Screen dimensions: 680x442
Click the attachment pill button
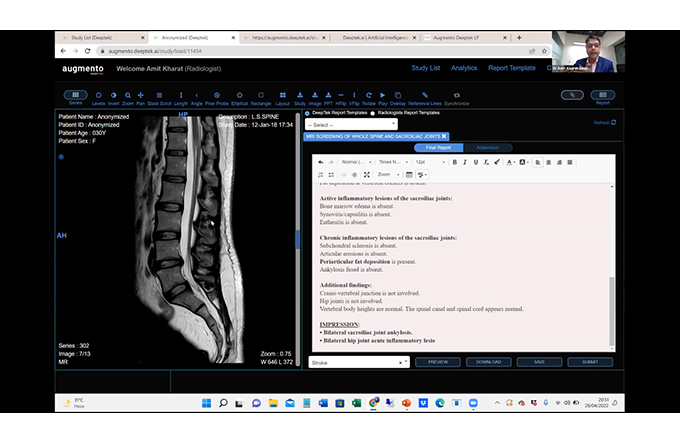tap(572, 95)
